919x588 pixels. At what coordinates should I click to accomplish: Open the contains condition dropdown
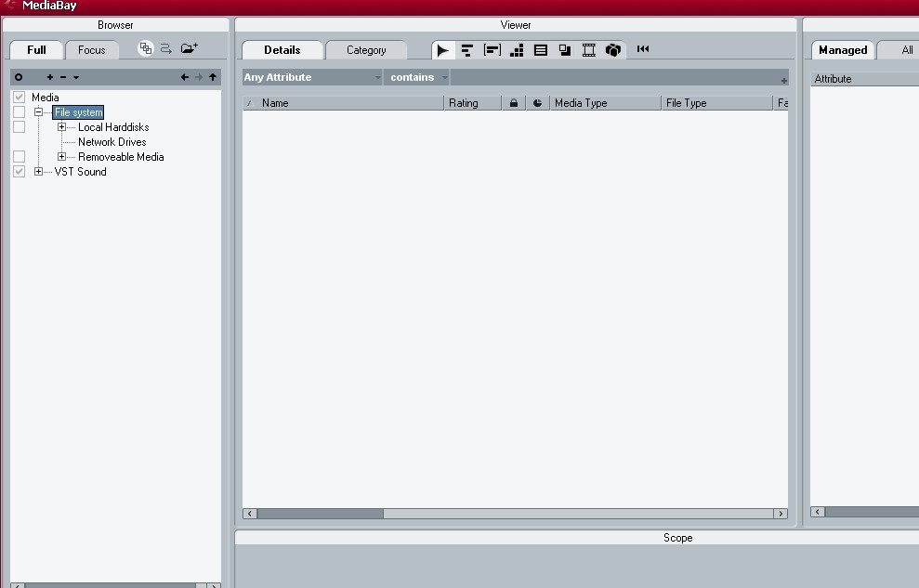[416, 77]
